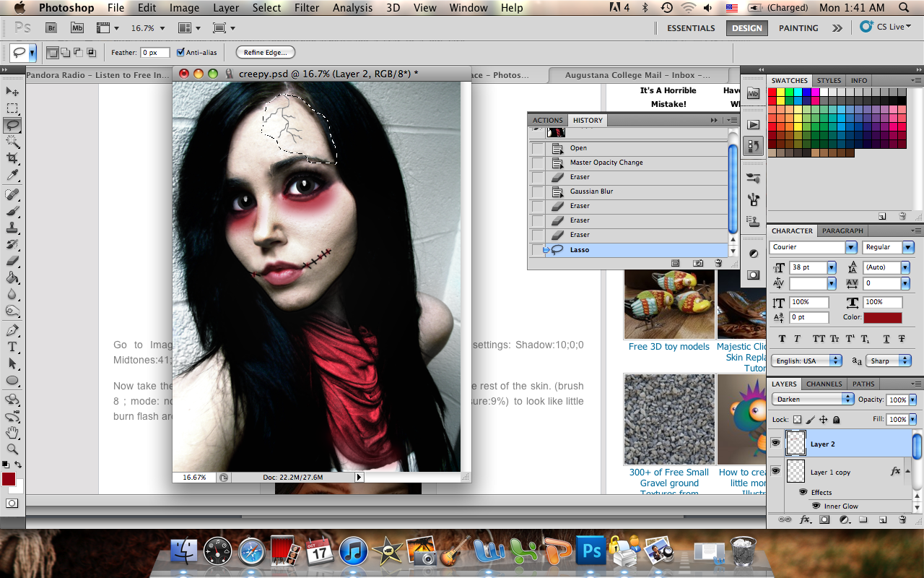Open the Adjustments panel icon
The height and width of the screenshot is (578, 924).
pos(753,254)
